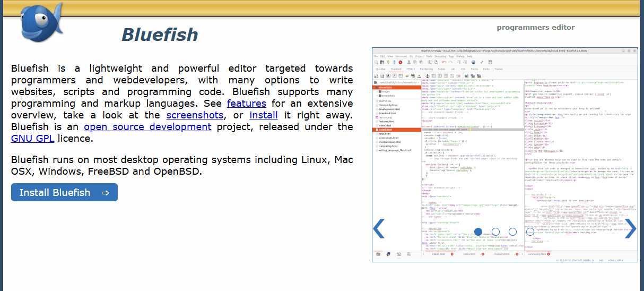Viewport: 644px width, 291px height.
Task: Open the install link in the paragraph
Action: [264, 115]
